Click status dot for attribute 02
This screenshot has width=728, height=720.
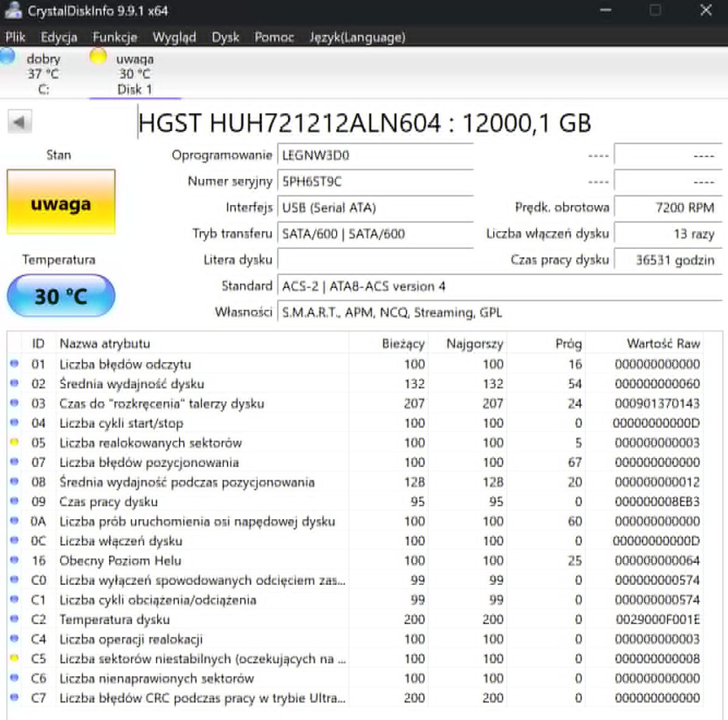click(x=14, y=383)
